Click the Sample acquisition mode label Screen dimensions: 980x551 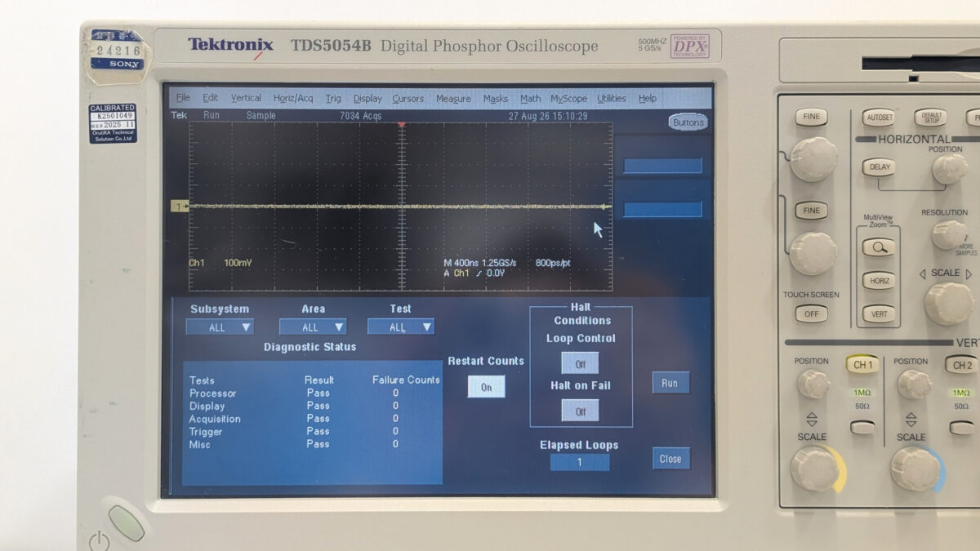261,116
